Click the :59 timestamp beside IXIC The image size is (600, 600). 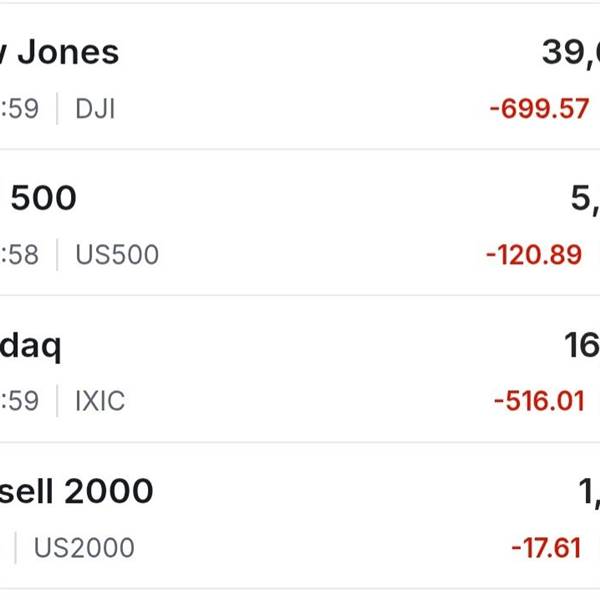point(20,401)
